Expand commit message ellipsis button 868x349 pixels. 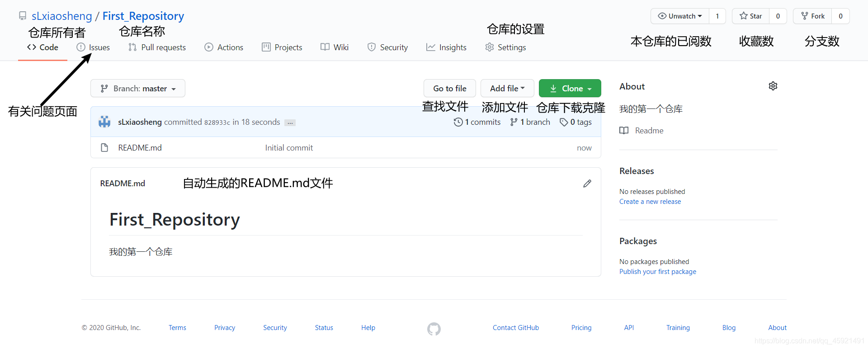pos(290,123)
